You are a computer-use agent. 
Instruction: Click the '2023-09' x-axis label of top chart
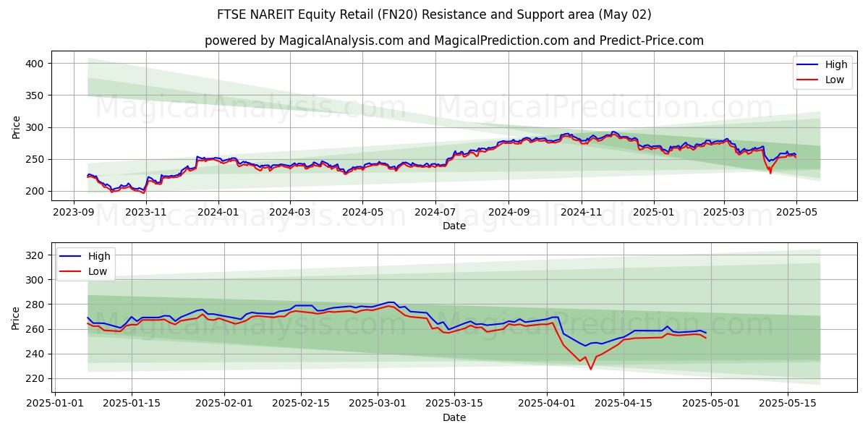tap(74, 212)
